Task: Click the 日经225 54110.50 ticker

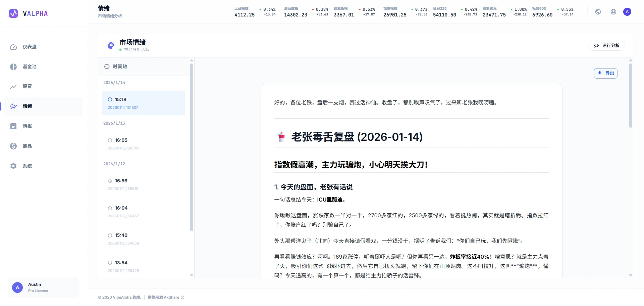Action: [x=455, y=12]
